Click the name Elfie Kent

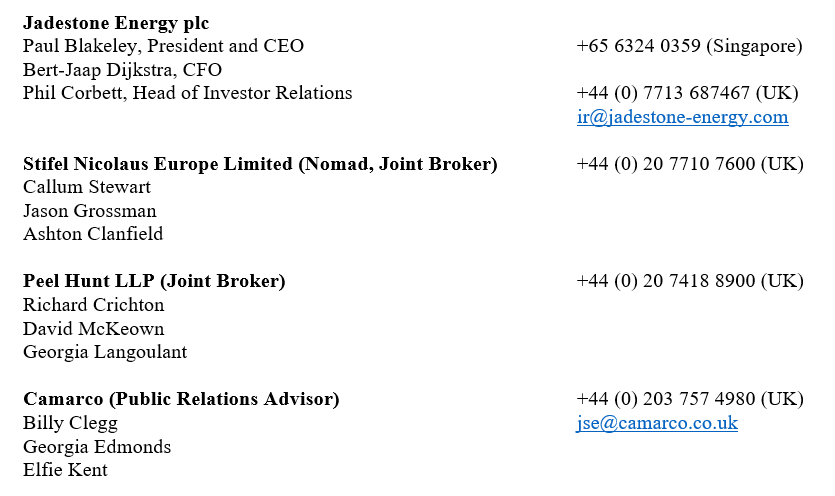65,470
